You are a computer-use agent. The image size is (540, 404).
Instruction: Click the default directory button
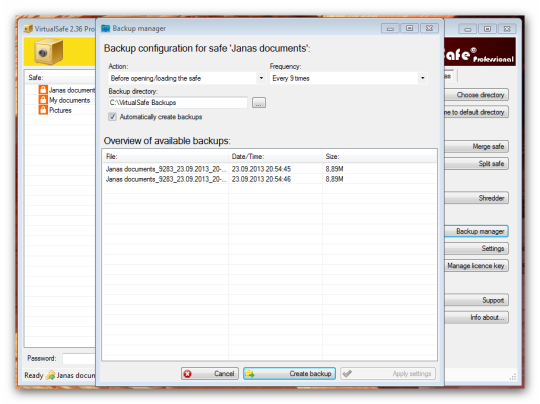click(x=477, y=112)
